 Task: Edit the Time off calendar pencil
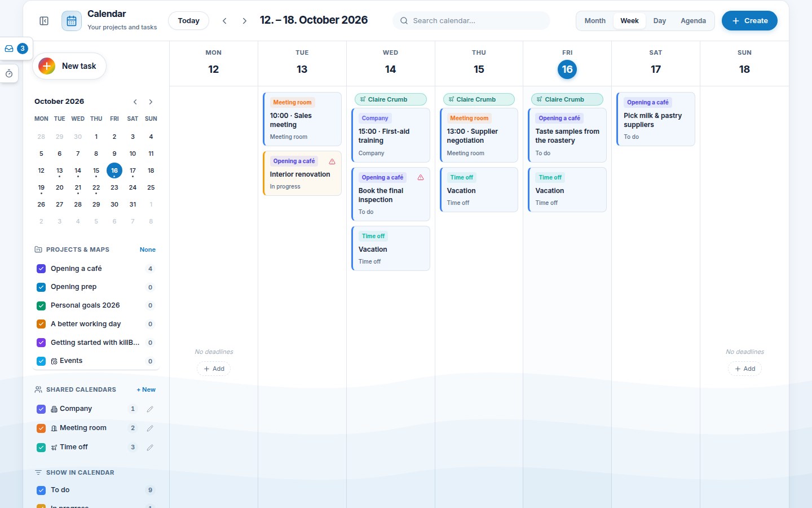(150, 448)
